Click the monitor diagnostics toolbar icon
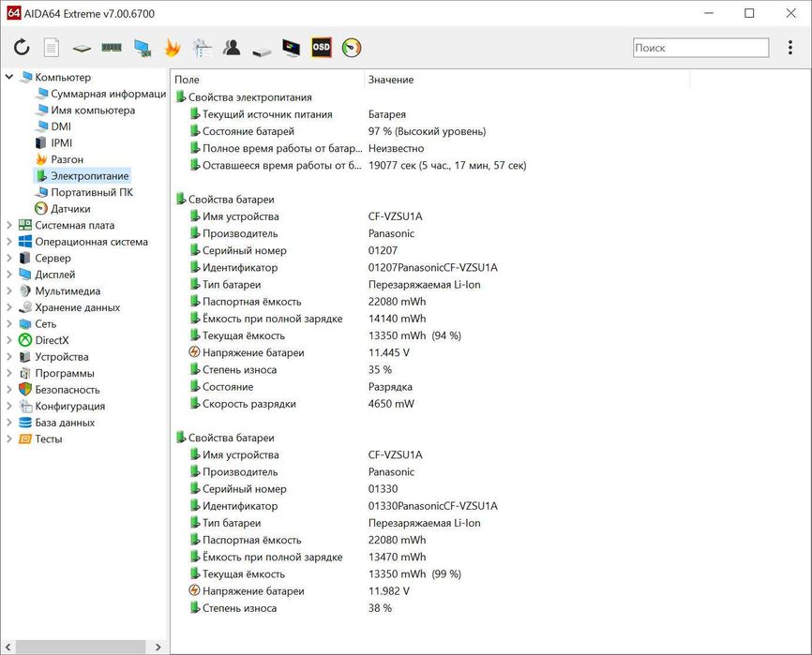 (291, 48)
